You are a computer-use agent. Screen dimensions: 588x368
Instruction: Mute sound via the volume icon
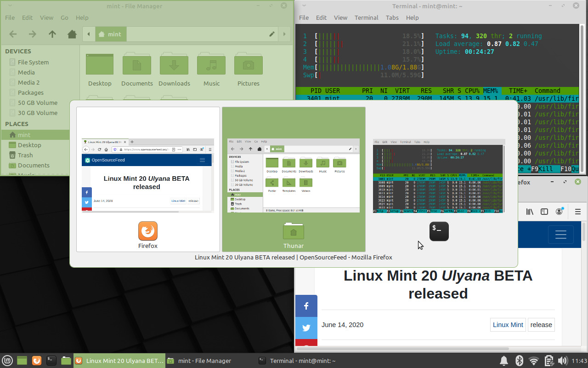click(x=563, y=361)
